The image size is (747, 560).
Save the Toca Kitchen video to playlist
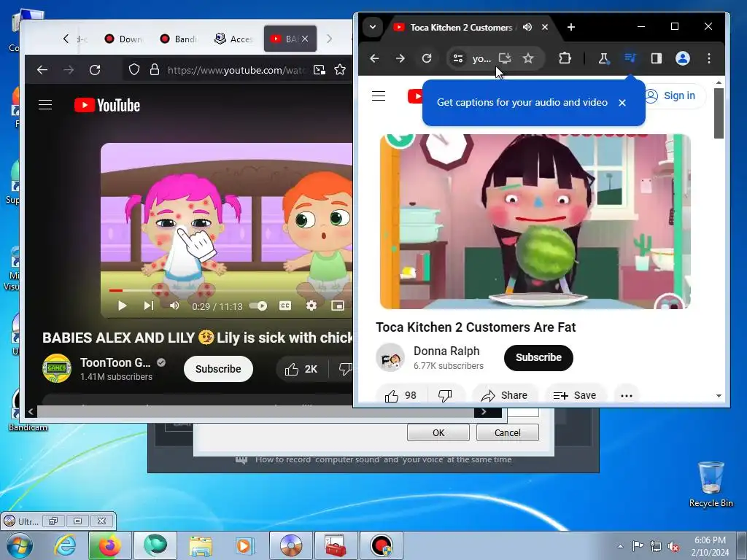tap(575, 395)
